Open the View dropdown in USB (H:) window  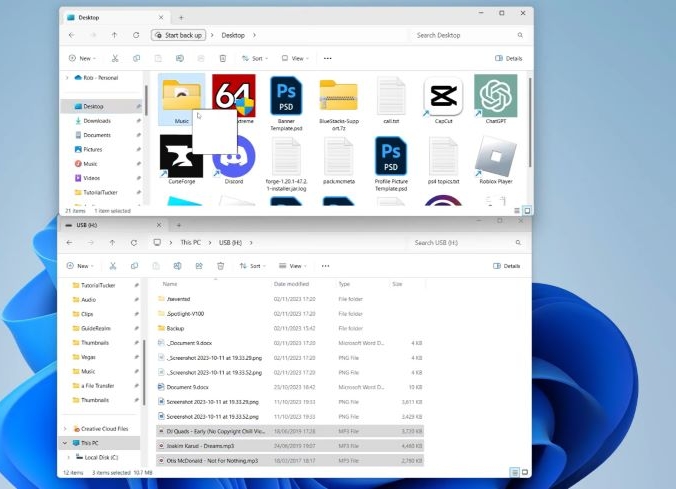point(293,266)
